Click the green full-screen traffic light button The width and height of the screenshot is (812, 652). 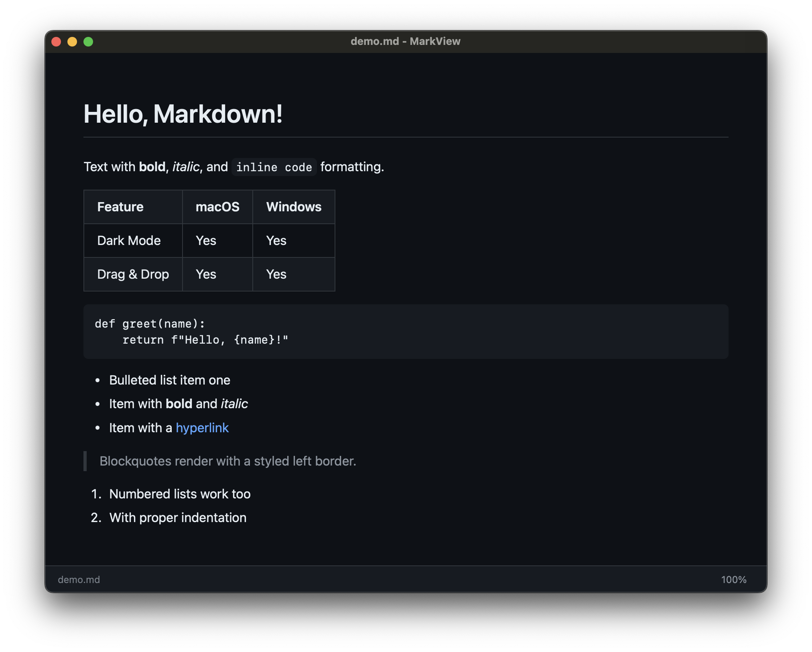89,41
